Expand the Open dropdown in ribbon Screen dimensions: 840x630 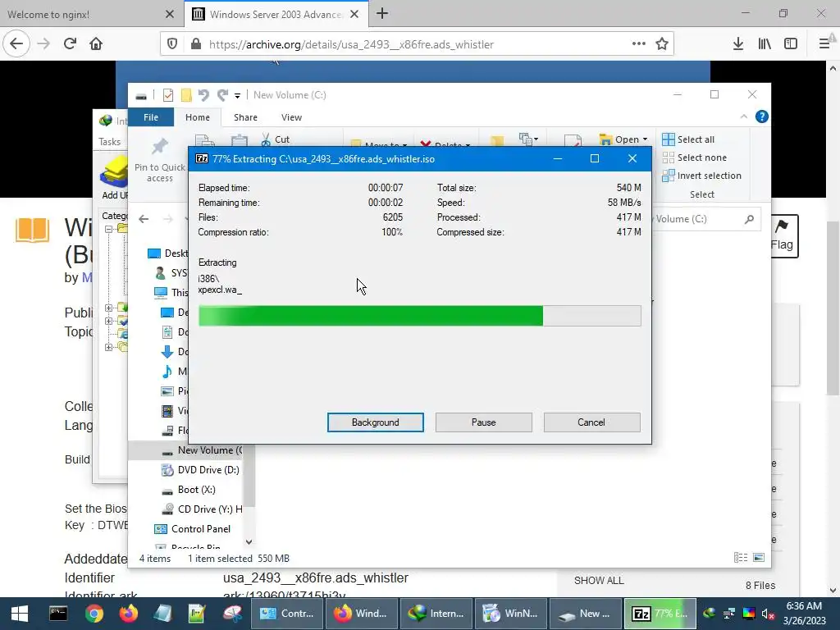(645, 139)
